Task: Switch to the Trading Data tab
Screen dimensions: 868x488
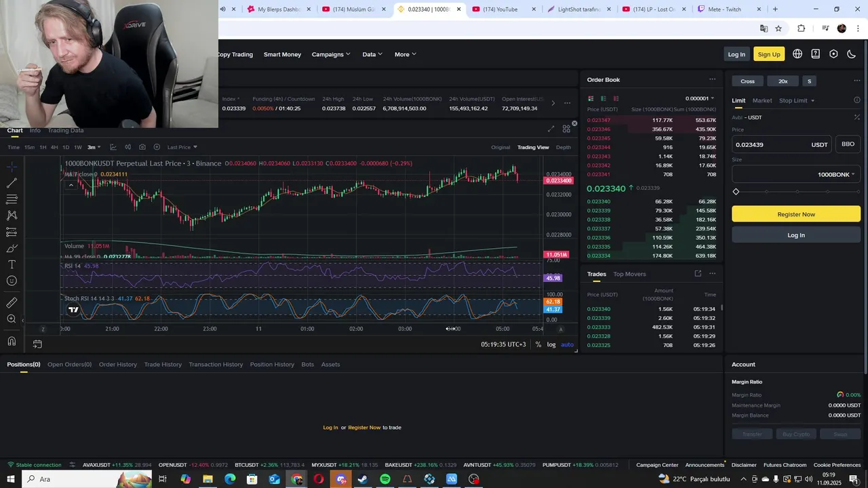Action: click(x=66, y=130)
